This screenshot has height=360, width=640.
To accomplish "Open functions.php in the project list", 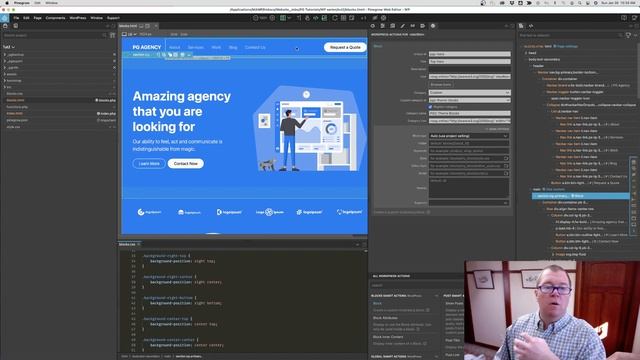I will click(x=17, y=107).
